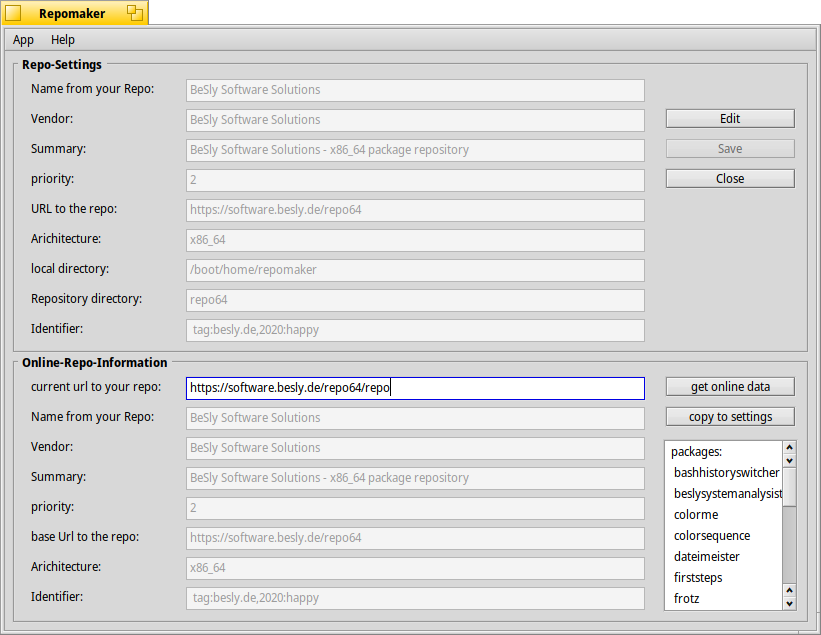Choose colorsequence from the packages list
Screen dimensions: 821x635
point(710,536)
